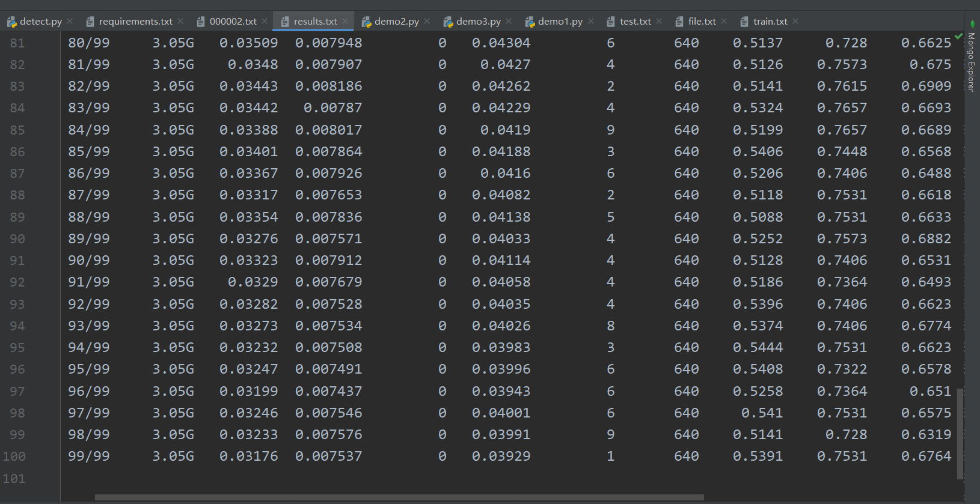The width and height of the screenshot is (980, 504).
Task: Click the value 0.03176
Action: pos(249,457)
